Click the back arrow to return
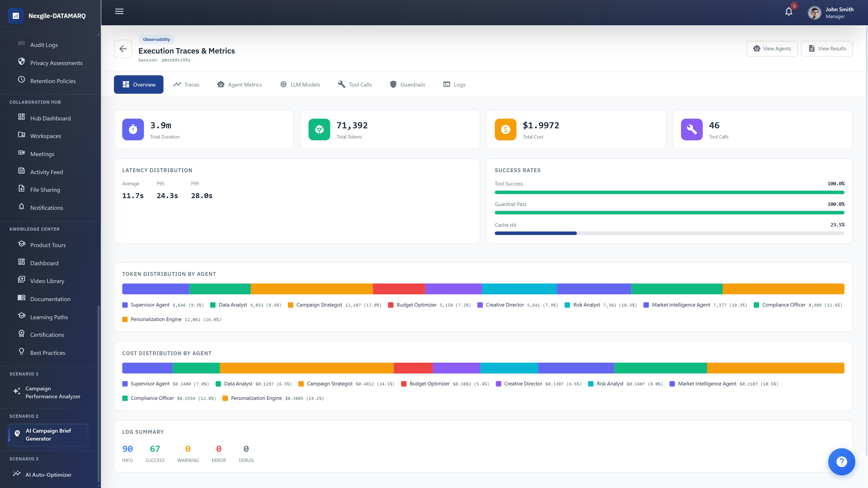Image resolution: width=868 pixels, height=488 pixels. (x=123, y=49)
